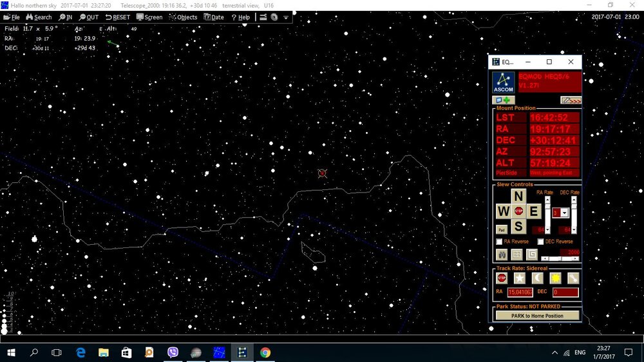The width and height of the screenshot is (644, 362).
Task: Click the RA Rate vertical slider
Action: click(x=547, y=214)
